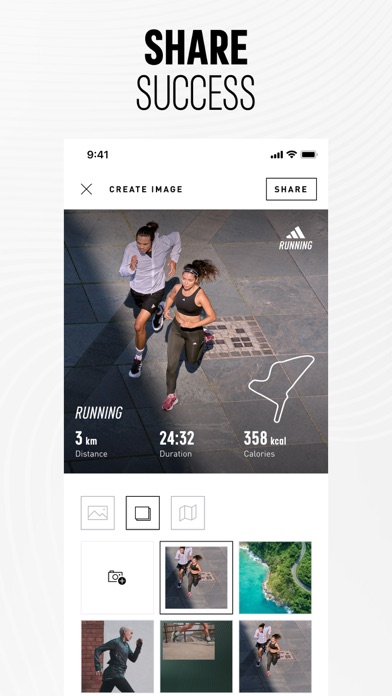
Task: Tap the battery status icon
Action: point(309,154)
